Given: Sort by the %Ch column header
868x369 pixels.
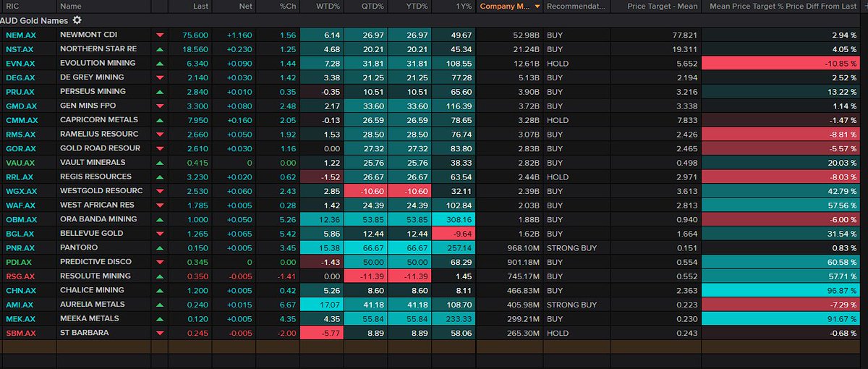Looking at the screenshot, I should (278, 6).
